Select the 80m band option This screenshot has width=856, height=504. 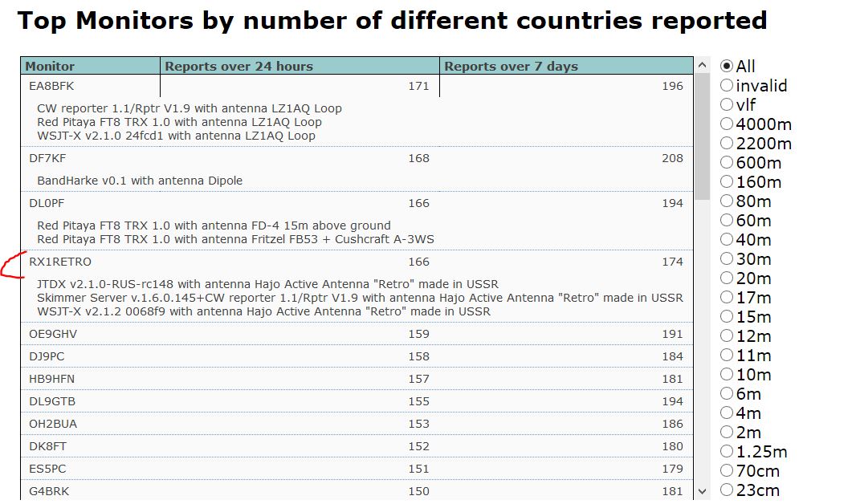tap(727, 201)
